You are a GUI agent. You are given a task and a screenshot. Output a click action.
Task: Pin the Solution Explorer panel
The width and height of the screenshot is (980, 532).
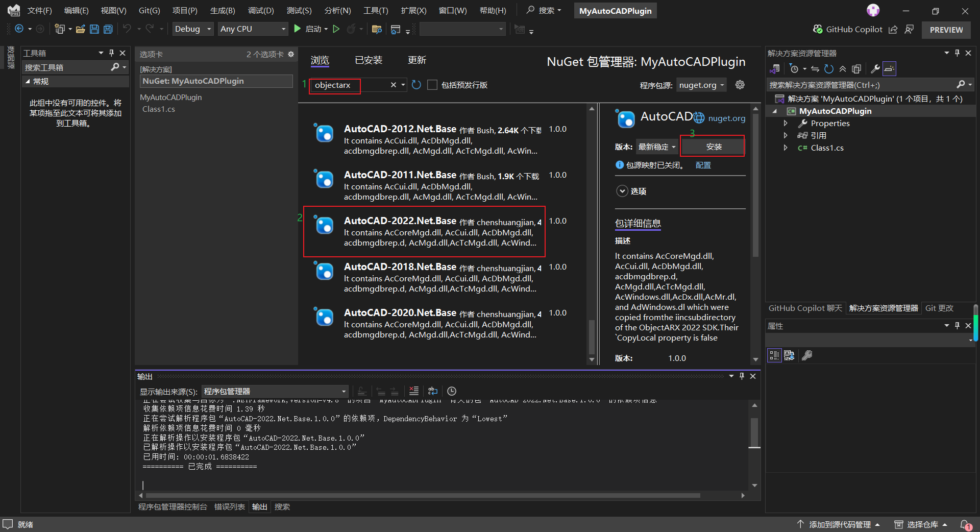pos(957,53)
